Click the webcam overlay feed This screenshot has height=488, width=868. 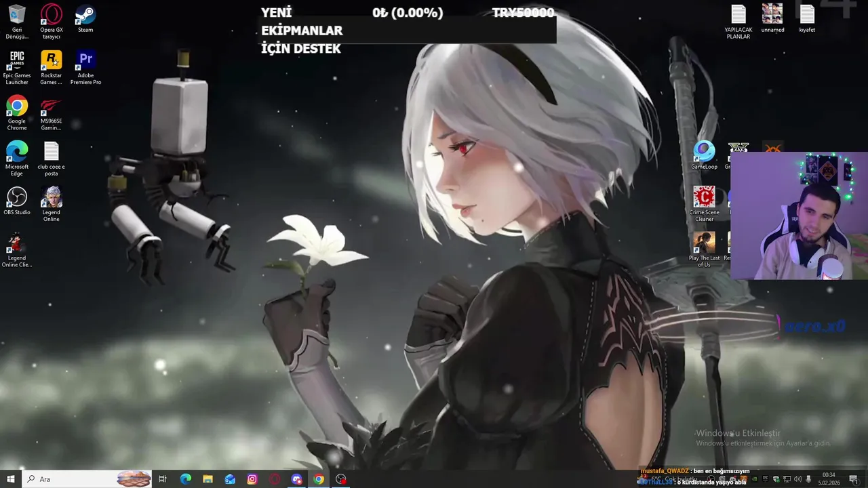coord(799,216)
